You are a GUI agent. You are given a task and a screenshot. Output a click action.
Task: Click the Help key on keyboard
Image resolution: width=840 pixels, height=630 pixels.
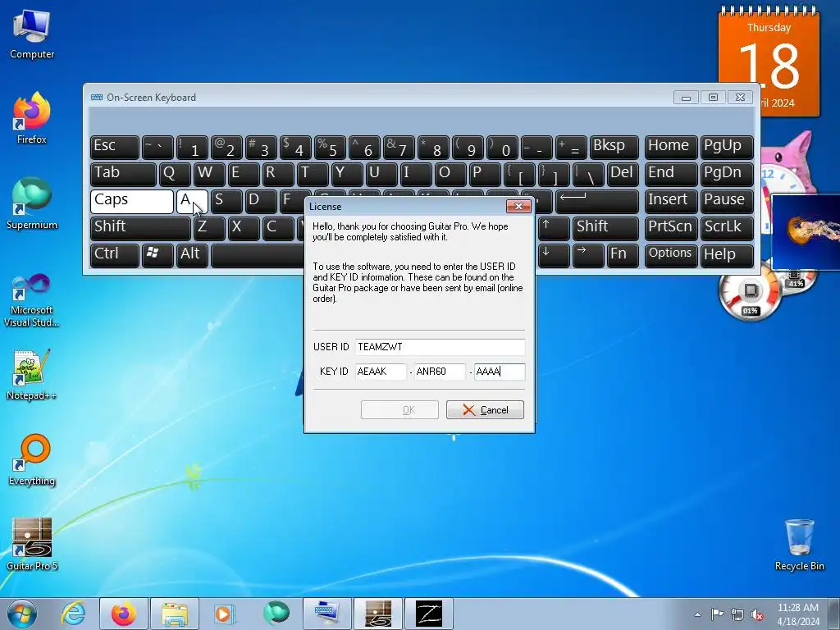[727, 255]
